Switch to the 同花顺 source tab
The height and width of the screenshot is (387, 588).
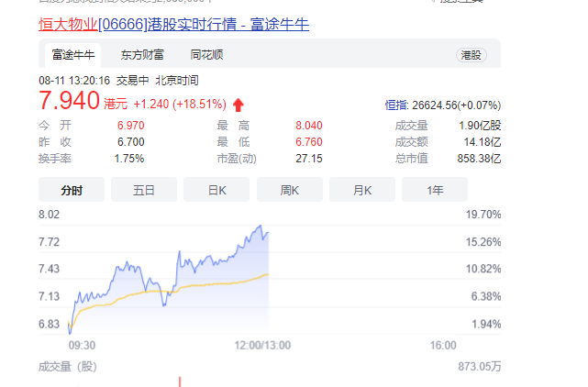[206, 55]
